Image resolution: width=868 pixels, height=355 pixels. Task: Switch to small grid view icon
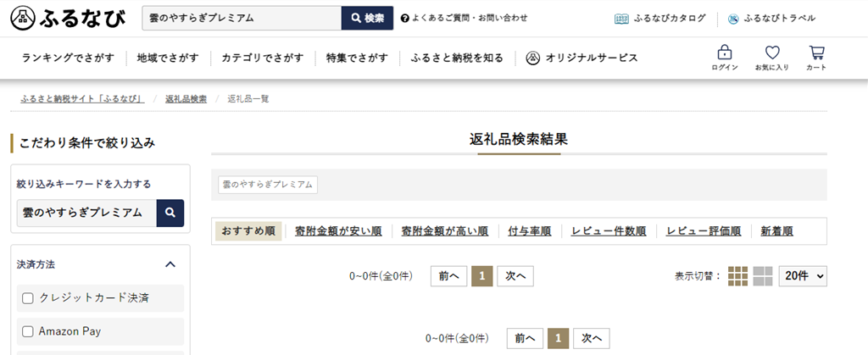(x=738, y=276)
